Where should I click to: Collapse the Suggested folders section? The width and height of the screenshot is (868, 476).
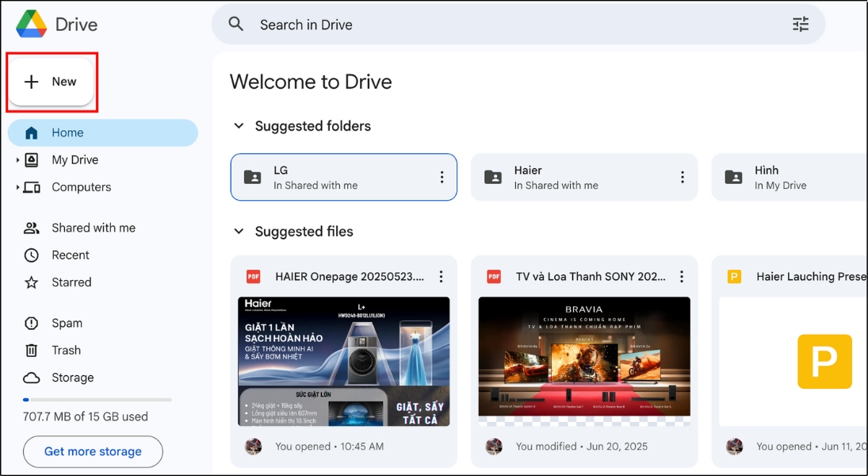coord(239,125)
